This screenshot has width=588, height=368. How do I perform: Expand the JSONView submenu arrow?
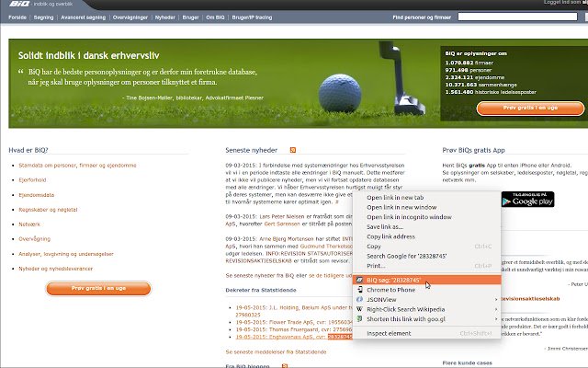coord(496,299)
